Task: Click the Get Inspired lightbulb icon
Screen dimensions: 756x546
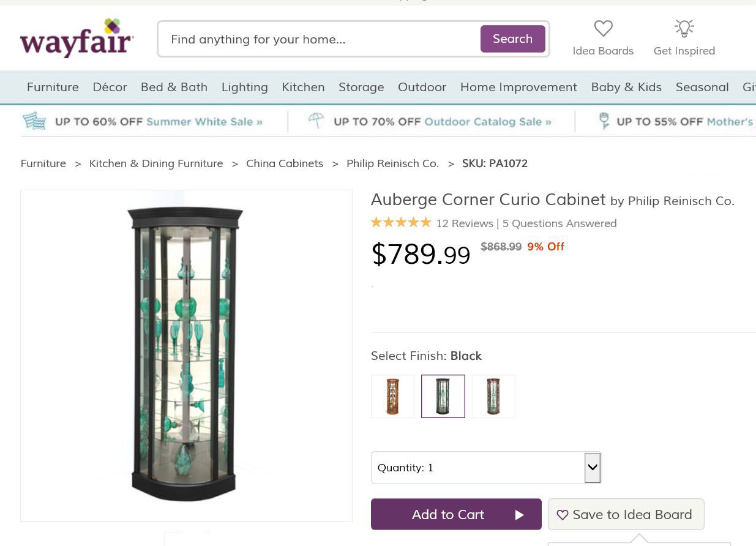Action: coord(684,28)
